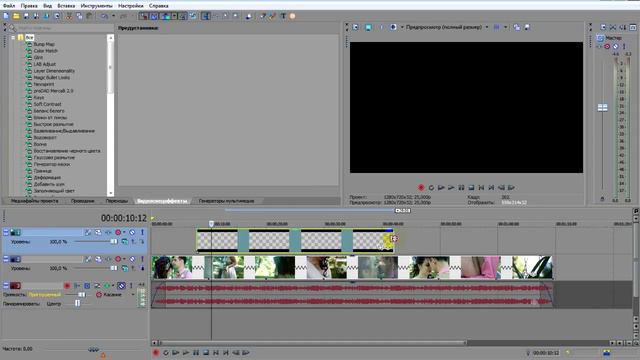Screen dimensions: 640x360
Task: Solo the audio track
Action: coord(131,285)
